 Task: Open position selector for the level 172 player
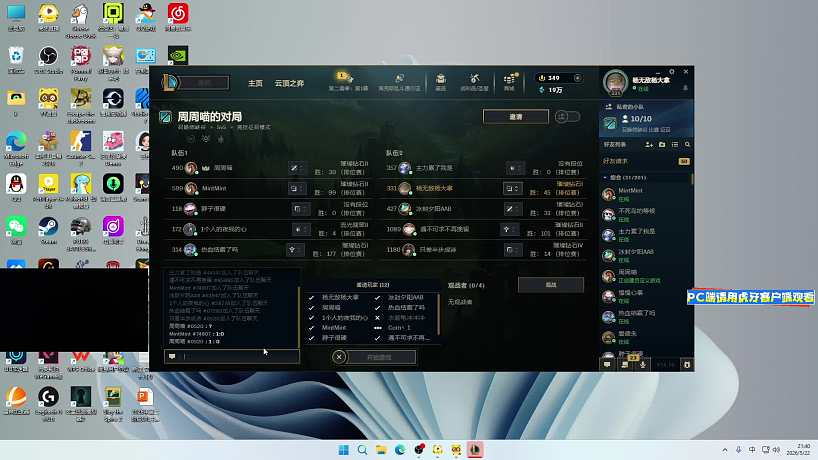click(300, 229)
